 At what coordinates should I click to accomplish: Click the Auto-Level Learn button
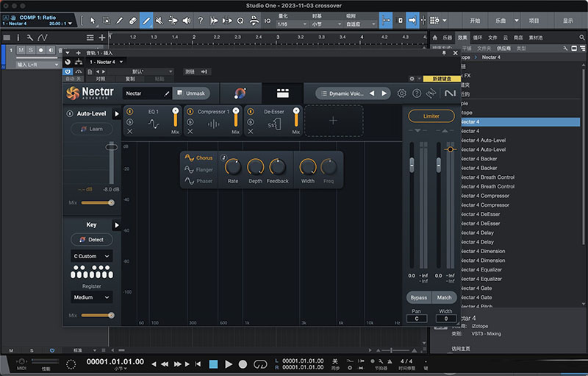pos(92,129)
